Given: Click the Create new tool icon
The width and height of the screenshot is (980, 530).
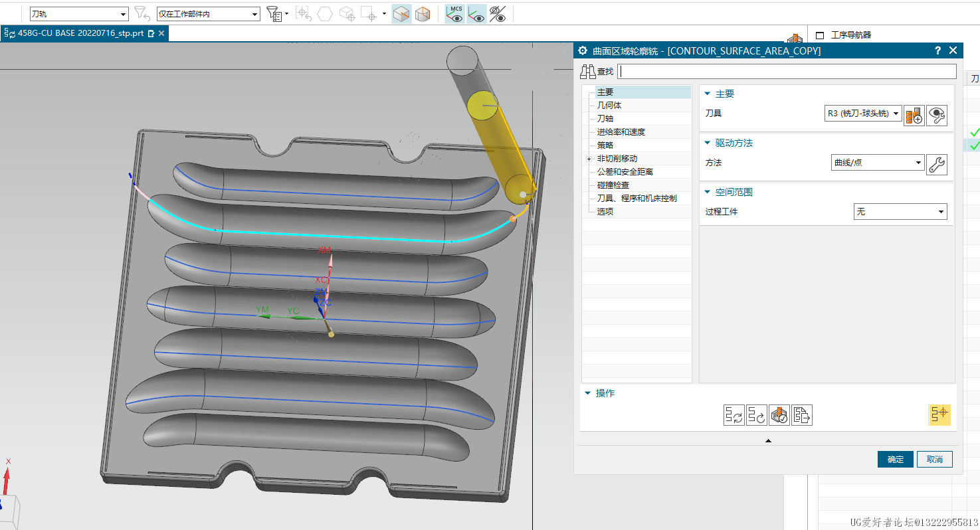Looking at the screenshot, I should pos(914,116).
